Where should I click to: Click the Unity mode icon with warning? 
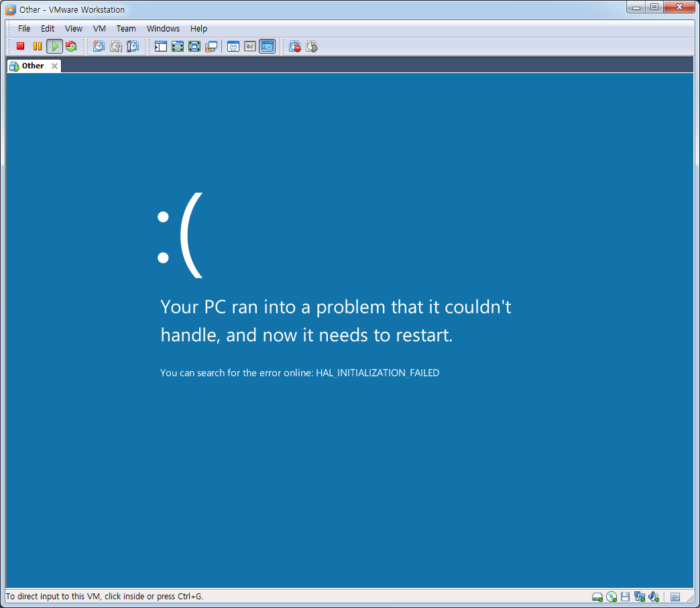[x=211, y=46]
